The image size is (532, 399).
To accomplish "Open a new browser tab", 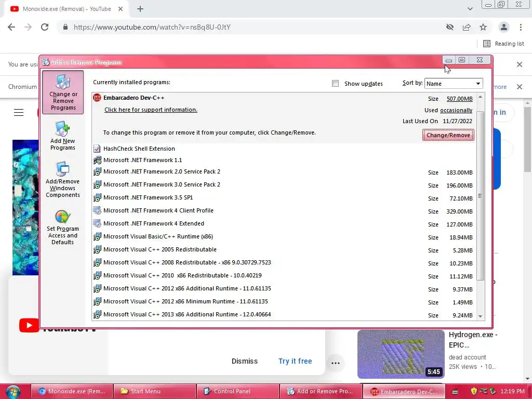I will pos(140,9).
